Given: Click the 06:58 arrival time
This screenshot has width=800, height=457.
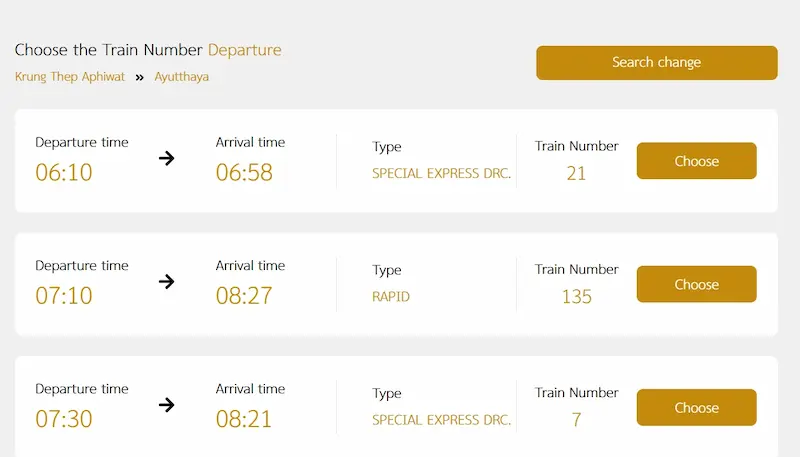Looking at the screenshot, I should click(244, 173).
